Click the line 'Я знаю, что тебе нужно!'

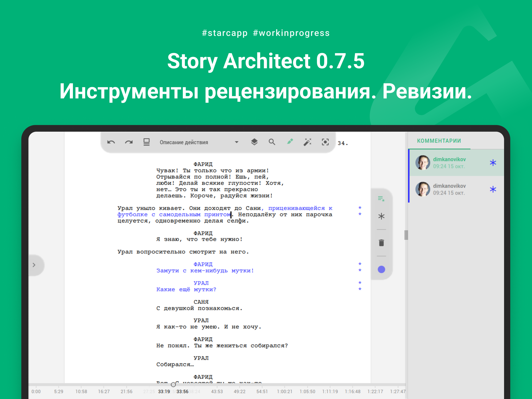(199, 239)
